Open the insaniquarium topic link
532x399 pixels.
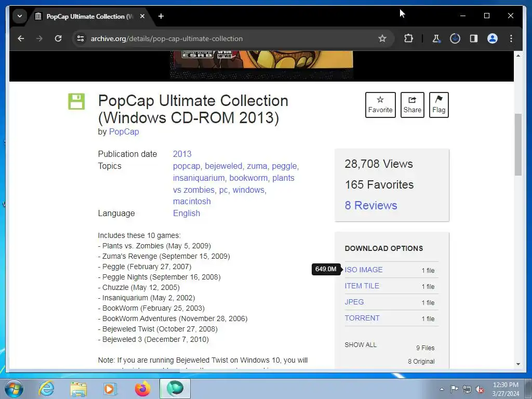click(x=199, y=178)
